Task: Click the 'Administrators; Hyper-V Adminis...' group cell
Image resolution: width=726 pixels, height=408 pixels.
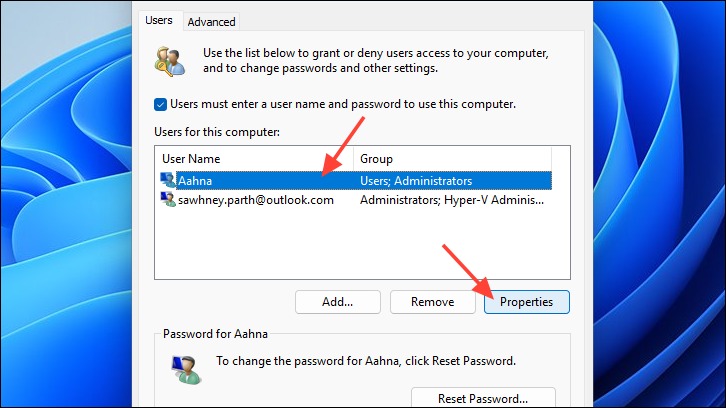Action: [x=452, y=200]
